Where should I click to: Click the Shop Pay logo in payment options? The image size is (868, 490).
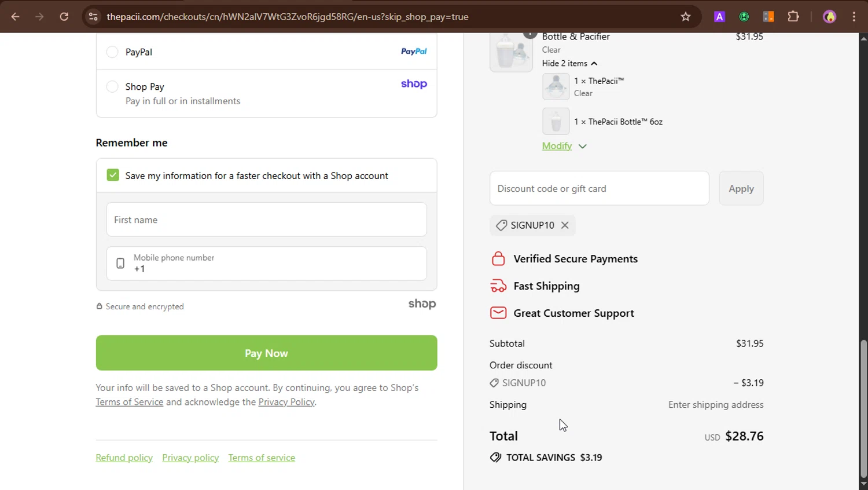tap(414, 84)
